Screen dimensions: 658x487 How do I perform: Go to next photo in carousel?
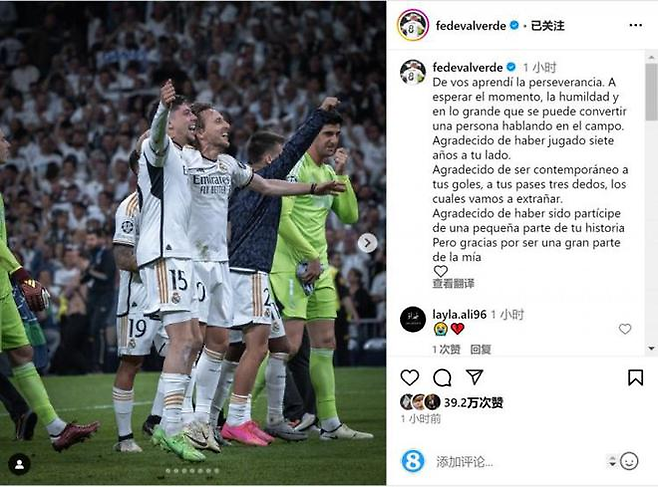(x=367, y=243)
